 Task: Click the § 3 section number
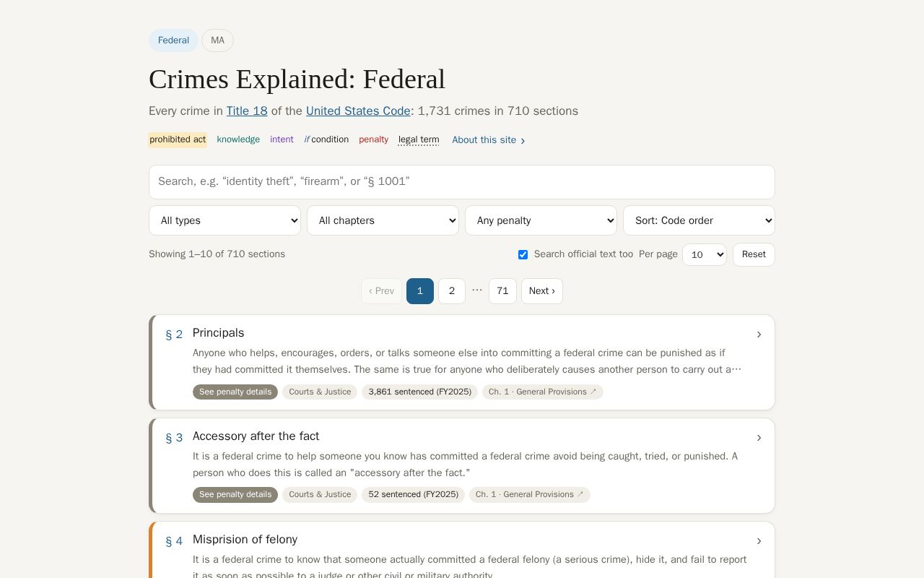[174, 438]
